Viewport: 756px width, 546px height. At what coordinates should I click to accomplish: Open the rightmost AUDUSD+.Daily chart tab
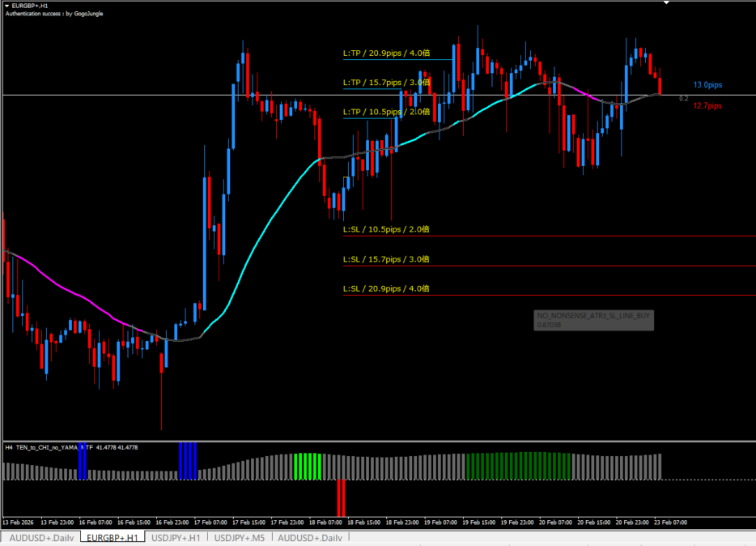point(309,538)
